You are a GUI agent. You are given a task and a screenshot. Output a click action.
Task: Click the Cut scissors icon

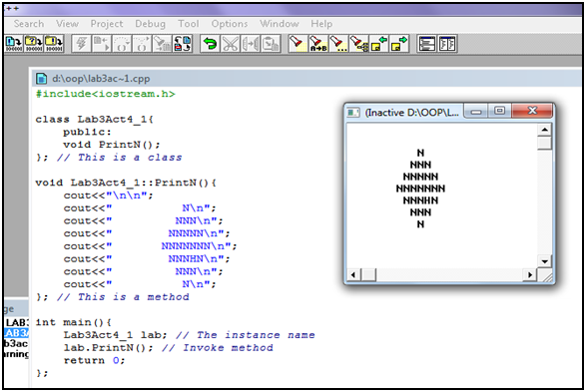tap(230, 44)
